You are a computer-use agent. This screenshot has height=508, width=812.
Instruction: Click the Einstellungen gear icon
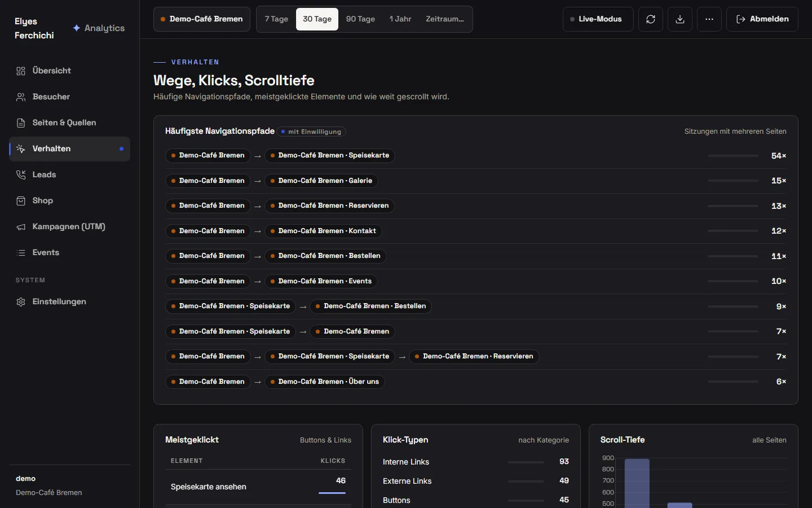[x=21, y=302]
